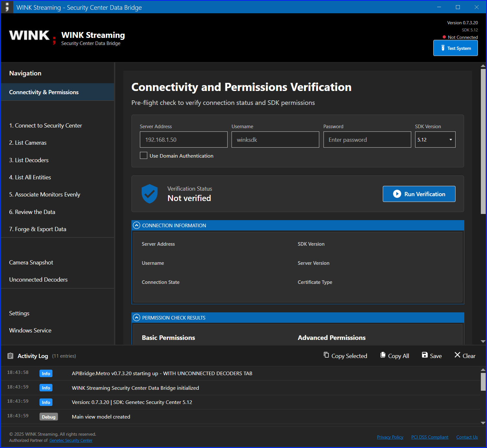The width and height of the screenshot is (487, 448).
Task: Click the Copy Selected icon in Activity Log
Action: pos(326,355)
